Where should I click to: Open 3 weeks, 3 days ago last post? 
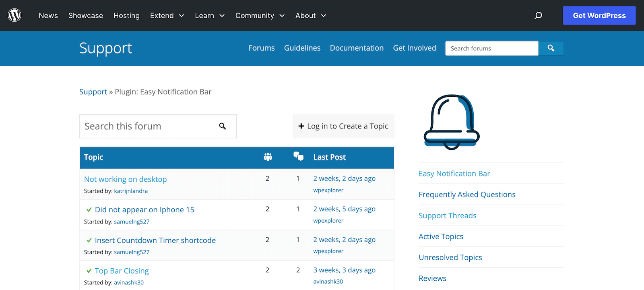click(345, 270)
